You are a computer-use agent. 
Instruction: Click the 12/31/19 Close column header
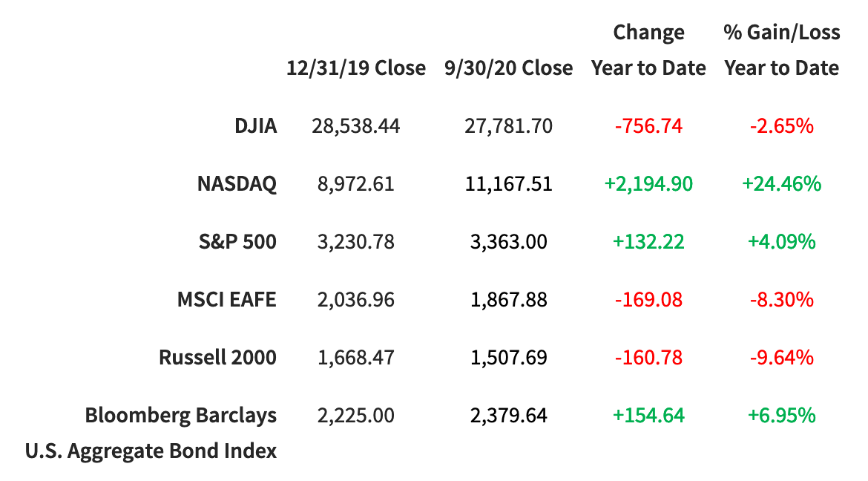click(356, 68)
